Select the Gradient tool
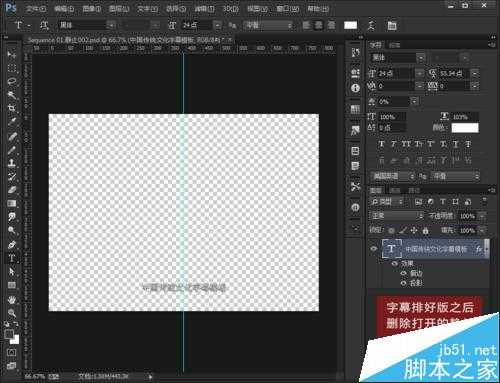500x383 pixels. tap(12, 203)
